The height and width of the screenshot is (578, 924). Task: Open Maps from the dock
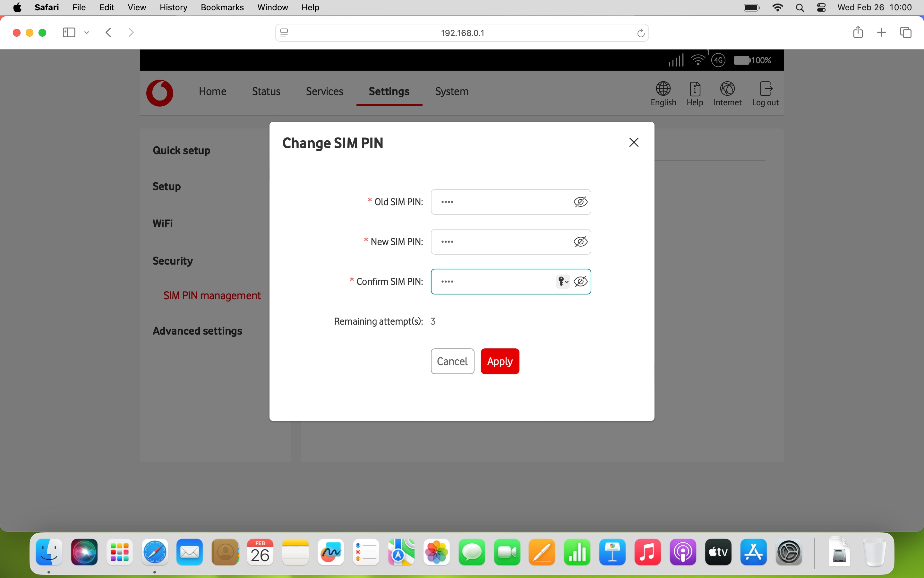(x=401, y=552)
